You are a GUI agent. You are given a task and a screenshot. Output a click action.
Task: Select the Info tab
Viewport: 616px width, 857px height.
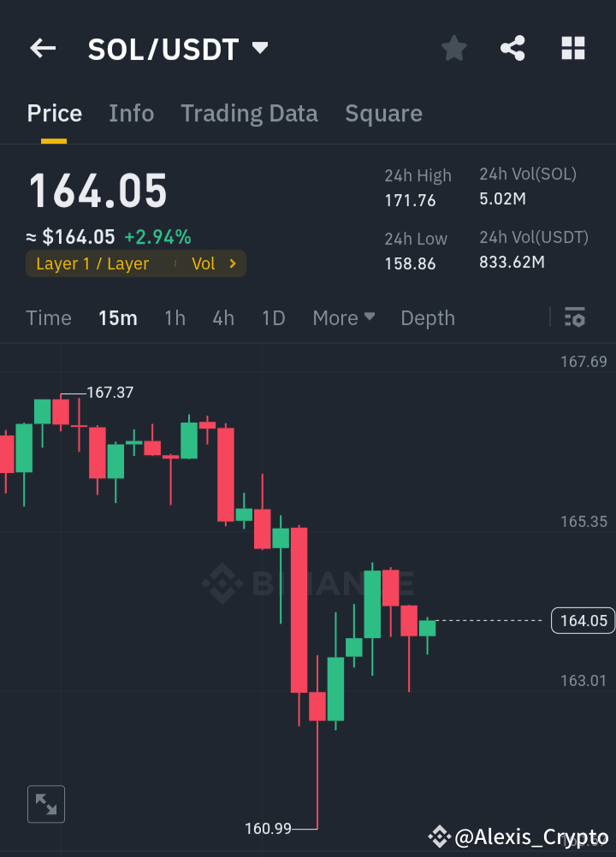coord(131,113)
